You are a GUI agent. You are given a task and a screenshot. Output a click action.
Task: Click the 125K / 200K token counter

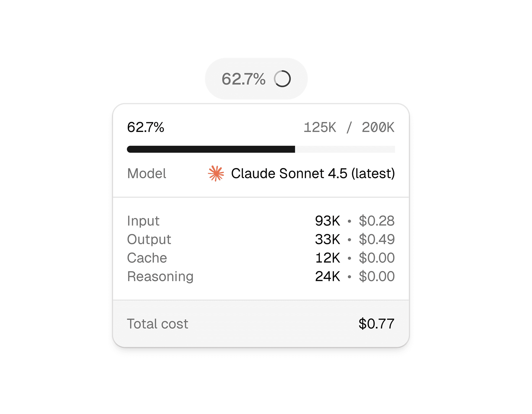point(349,127)
